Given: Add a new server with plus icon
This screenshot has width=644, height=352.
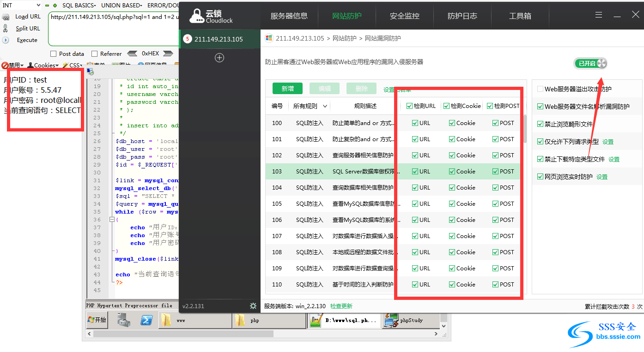Looking at the screenshot, I should coord(219,58).
